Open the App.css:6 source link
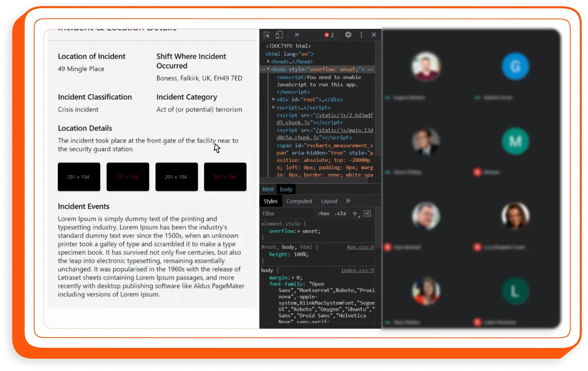The image size is (588, 371). 361,247
